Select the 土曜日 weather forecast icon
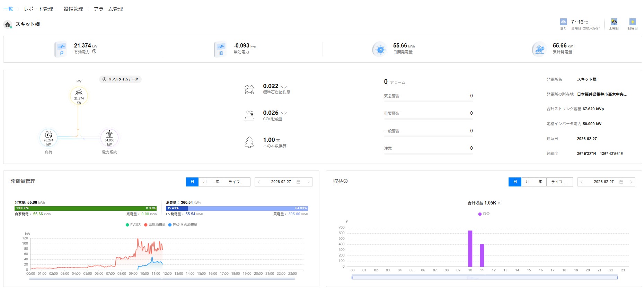 coord(614,22)
